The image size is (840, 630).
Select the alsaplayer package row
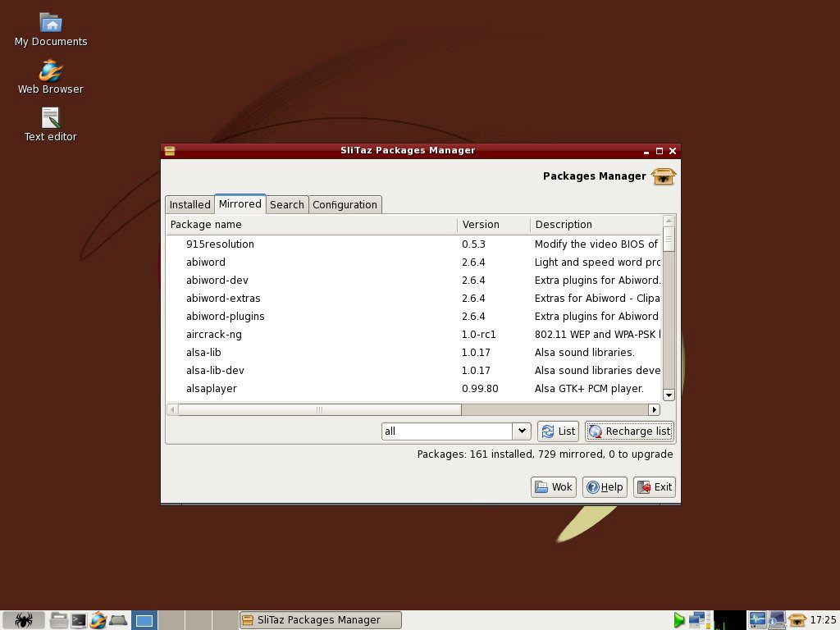(413, 388)
